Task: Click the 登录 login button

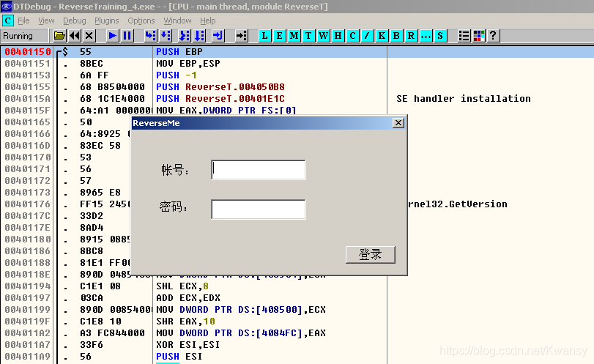Action: [x=370, y=255]
